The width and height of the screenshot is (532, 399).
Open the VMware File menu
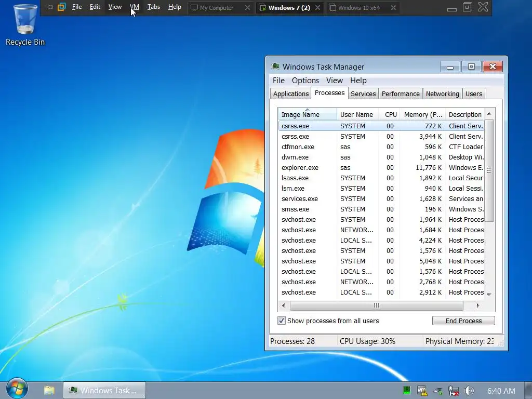77,7
